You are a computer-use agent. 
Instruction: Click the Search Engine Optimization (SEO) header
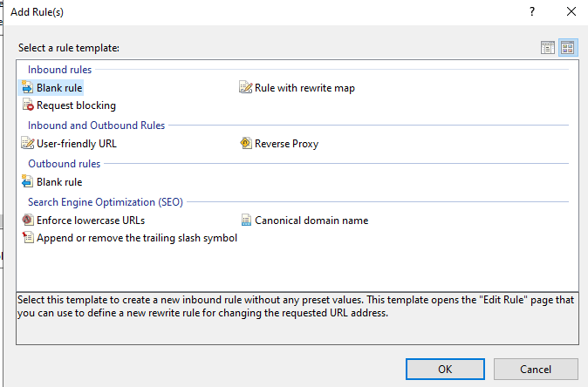pos(106,202)
